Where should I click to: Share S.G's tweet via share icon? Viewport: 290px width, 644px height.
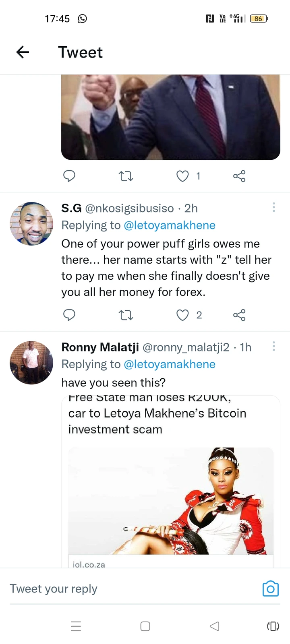pyautogui.click(x=239, y=315)
